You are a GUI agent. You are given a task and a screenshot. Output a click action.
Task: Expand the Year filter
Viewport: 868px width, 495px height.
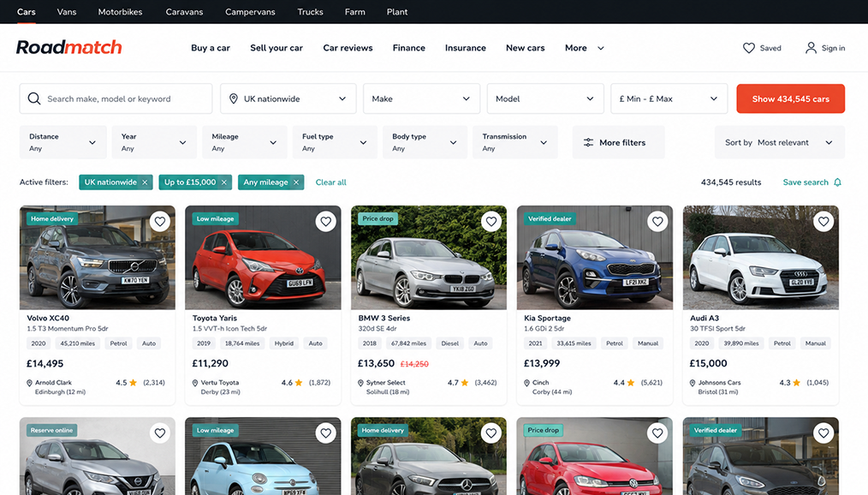coord(154,142)
